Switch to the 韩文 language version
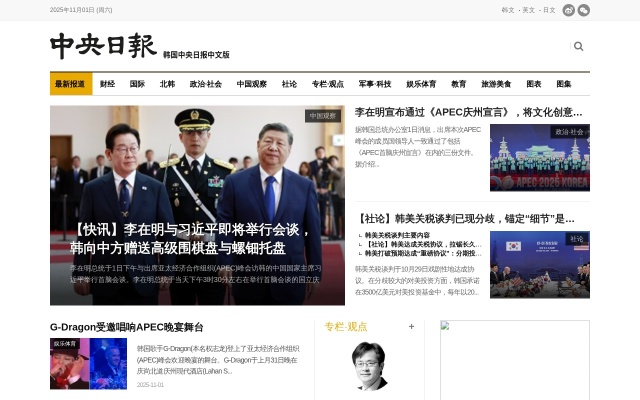The width and height of the screenshot is (640, 400). coord(508,10)
